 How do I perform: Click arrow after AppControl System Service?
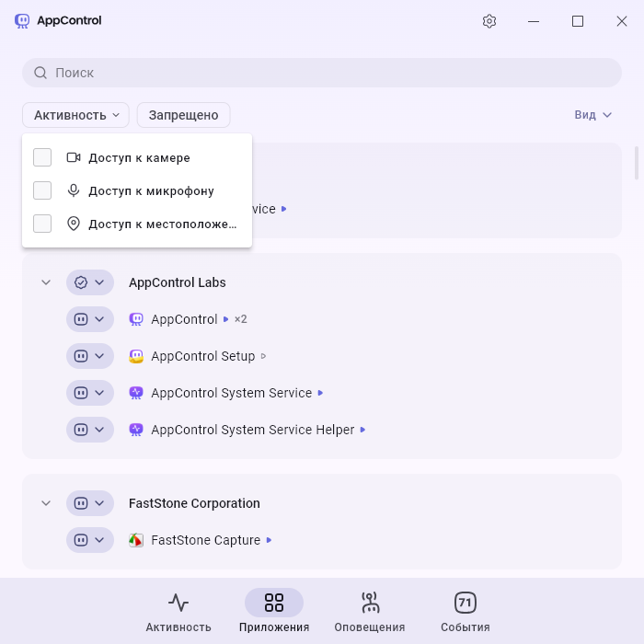[320, 393]
